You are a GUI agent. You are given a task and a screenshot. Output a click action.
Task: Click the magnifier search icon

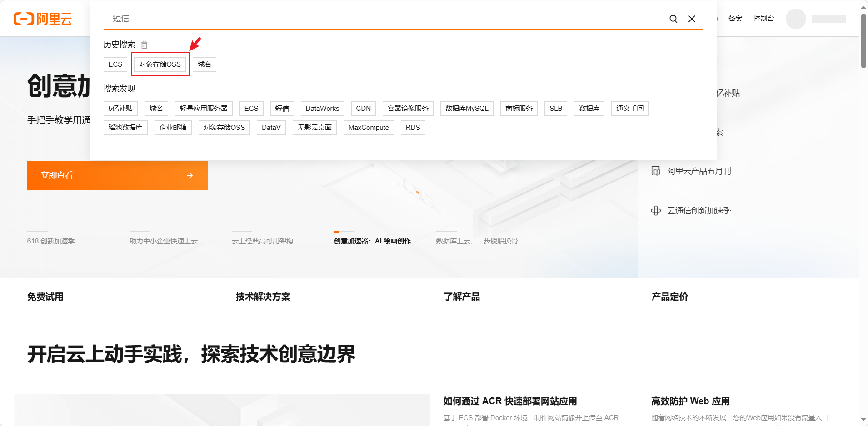673,19
